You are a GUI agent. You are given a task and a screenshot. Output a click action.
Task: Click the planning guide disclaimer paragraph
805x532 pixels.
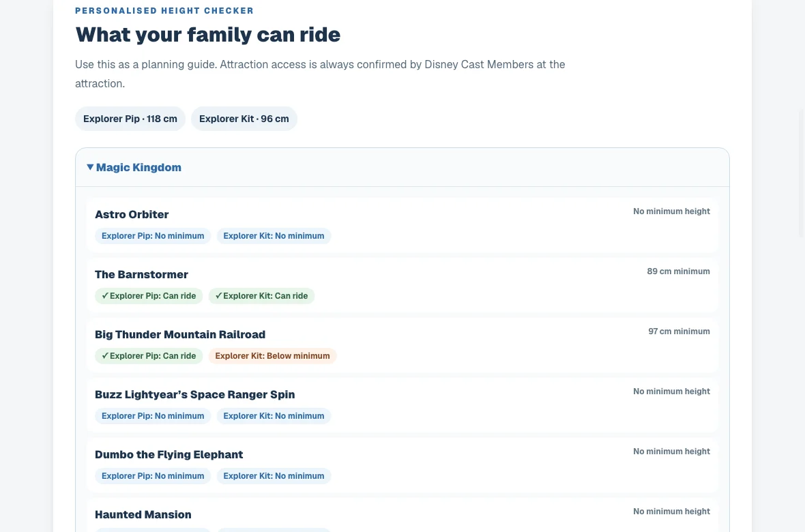320,74
